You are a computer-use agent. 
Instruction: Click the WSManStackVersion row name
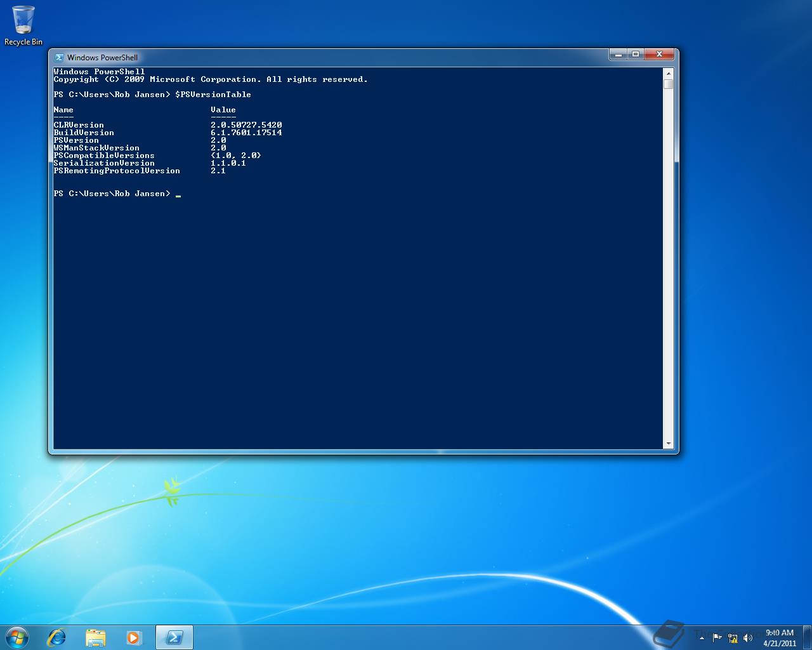(x=96, y=148)
